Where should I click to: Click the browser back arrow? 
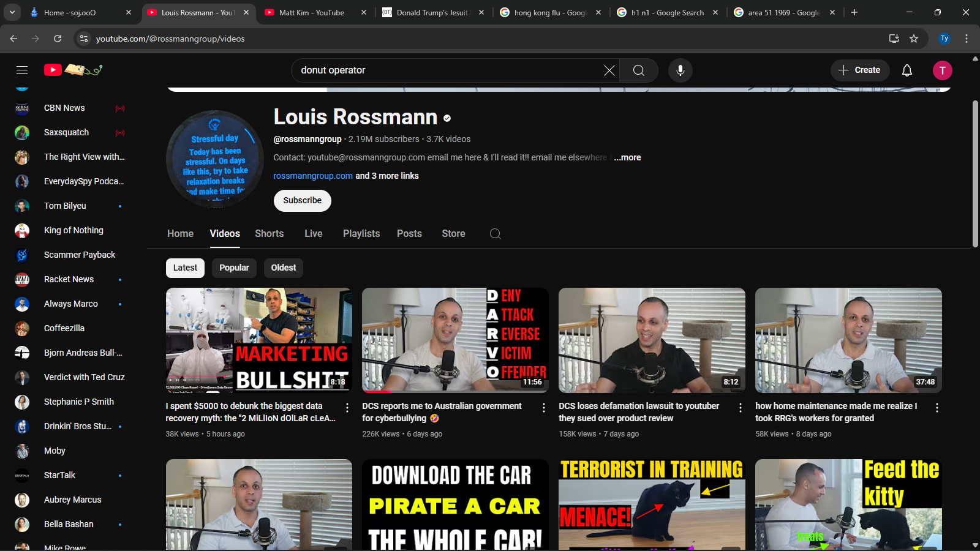13,39
